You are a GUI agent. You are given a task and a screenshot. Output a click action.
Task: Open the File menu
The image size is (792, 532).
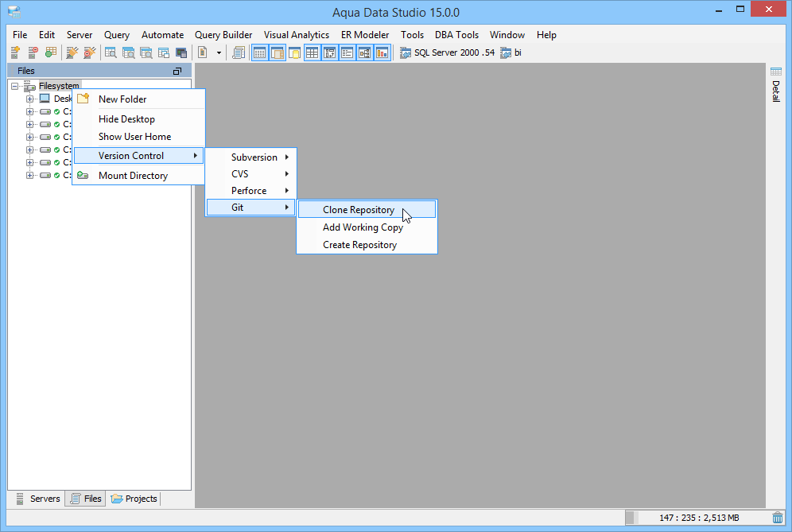pyautogui.click(x=20, y=35)
